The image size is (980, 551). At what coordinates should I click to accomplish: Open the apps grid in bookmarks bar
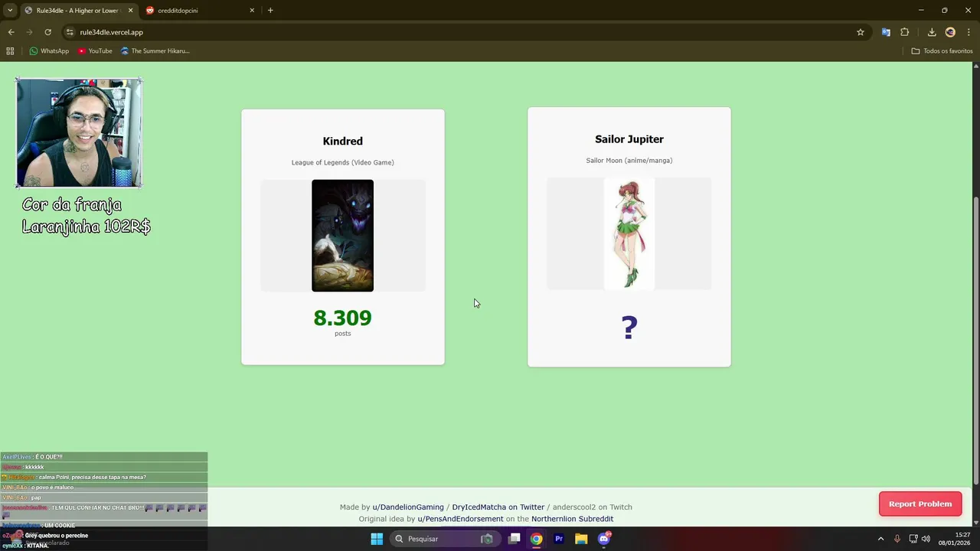[10, 51]
